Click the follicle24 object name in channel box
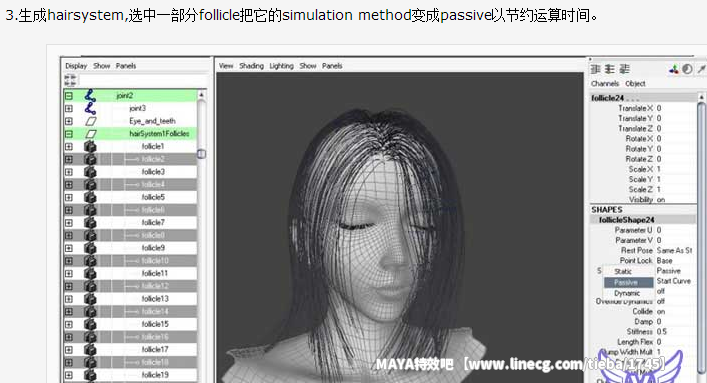The height and width of the screenshot is (383, 707). (x=607, y=98)
